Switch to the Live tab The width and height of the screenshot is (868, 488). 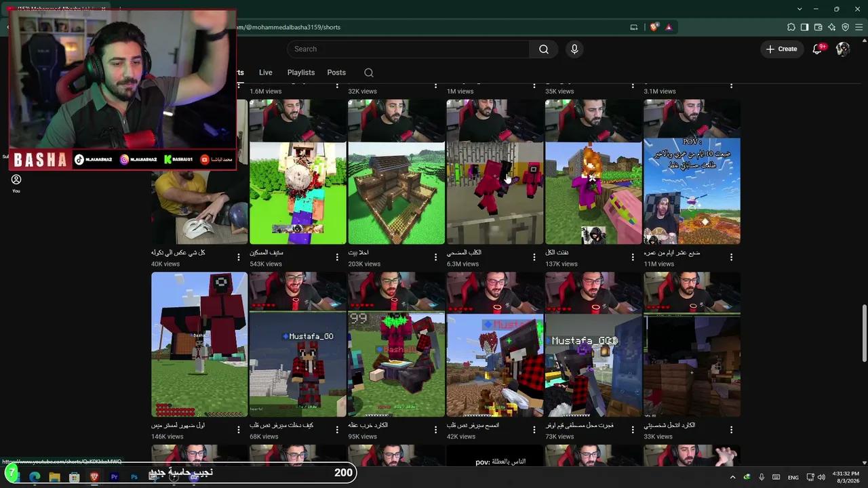265,73
